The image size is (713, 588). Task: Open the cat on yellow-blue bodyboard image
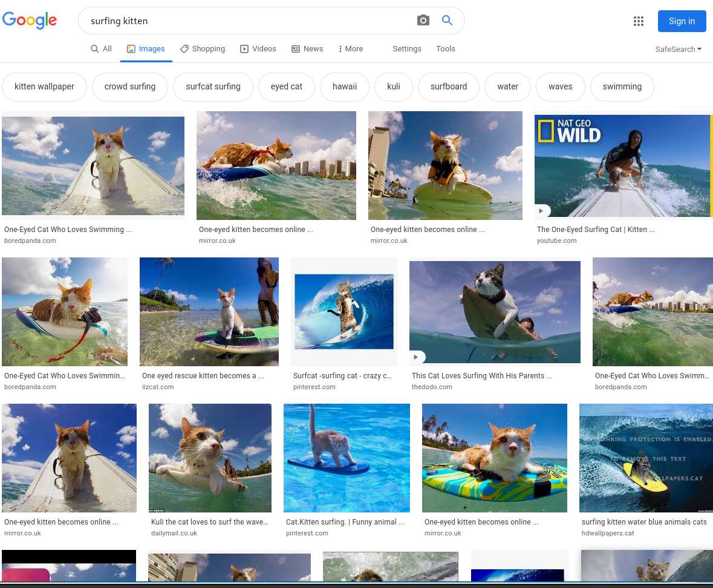tap(495, 458)
